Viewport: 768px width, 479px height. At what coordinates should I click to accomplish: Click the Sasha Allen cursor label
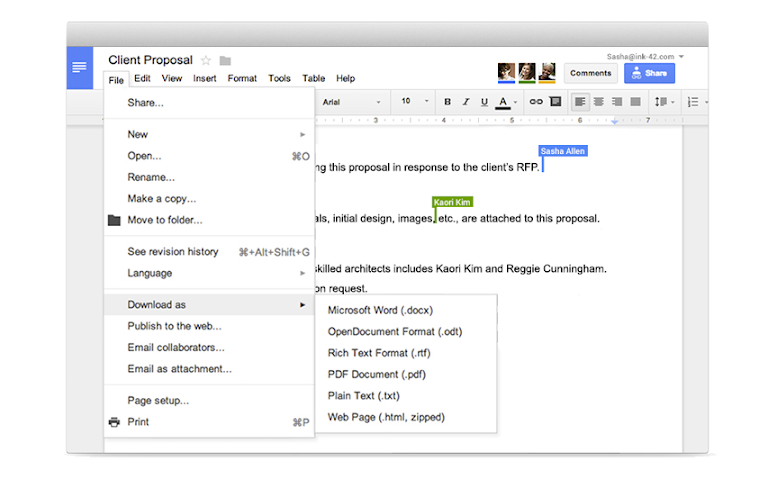coord(563,151)
